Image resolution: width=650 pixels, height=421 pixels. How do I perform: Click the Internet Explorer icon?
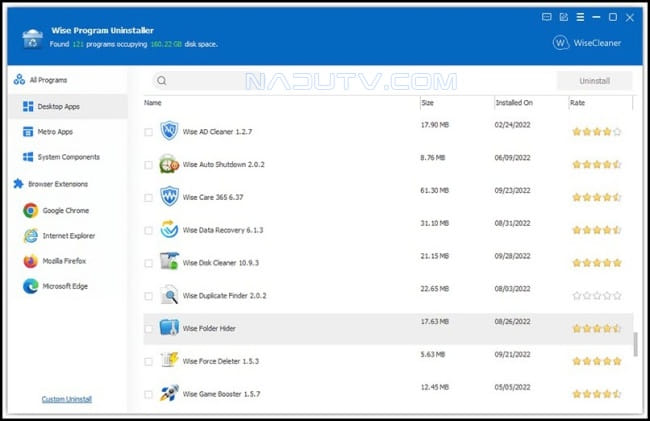coord(30,236)
